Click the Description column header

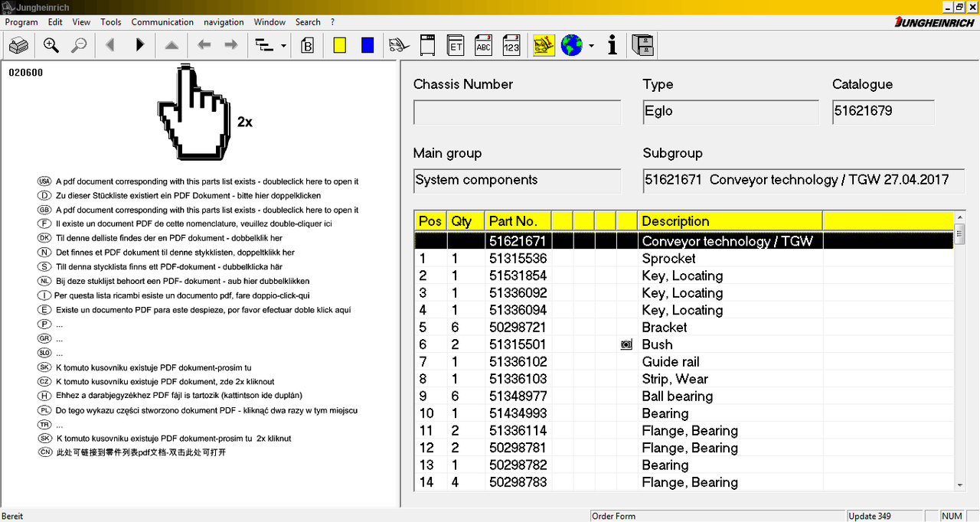[x=730, y=221]
